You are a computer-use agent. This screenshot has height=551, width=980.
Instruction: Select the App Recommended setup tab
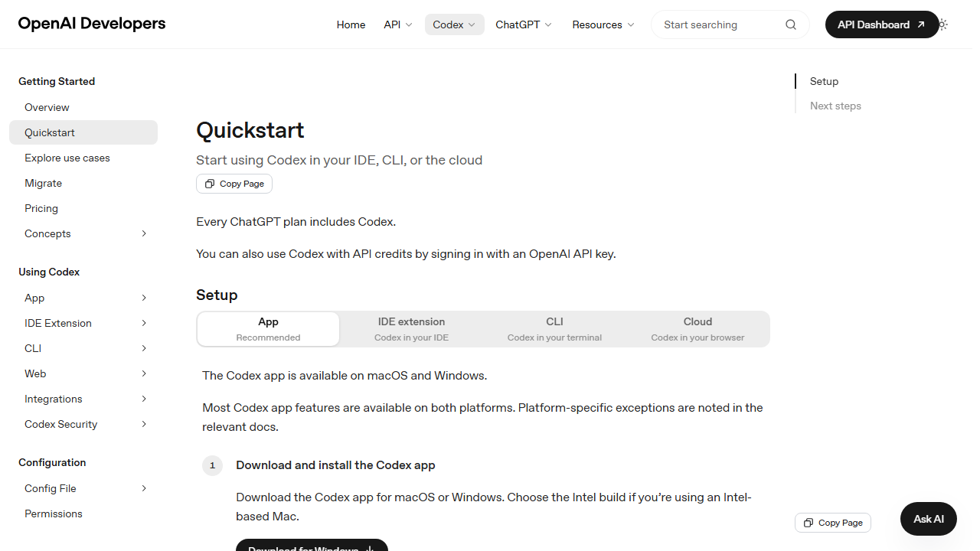coord(268,329)
